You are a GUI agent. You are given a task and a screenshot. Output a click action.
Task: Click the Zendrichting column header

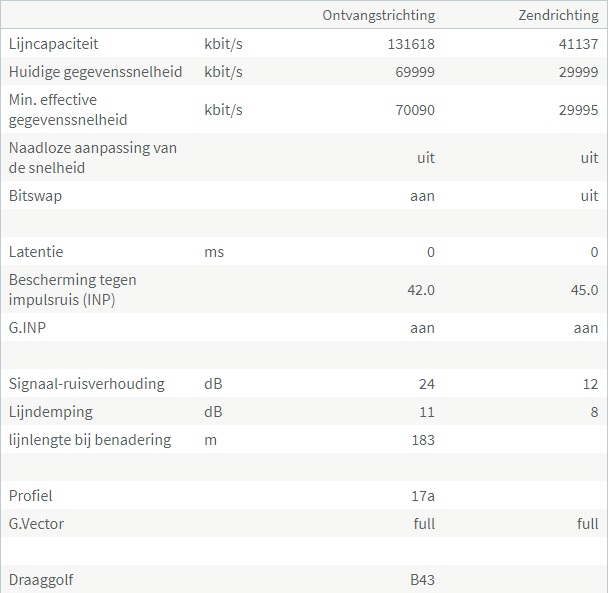pyautogui.click(x=558, y=15)
